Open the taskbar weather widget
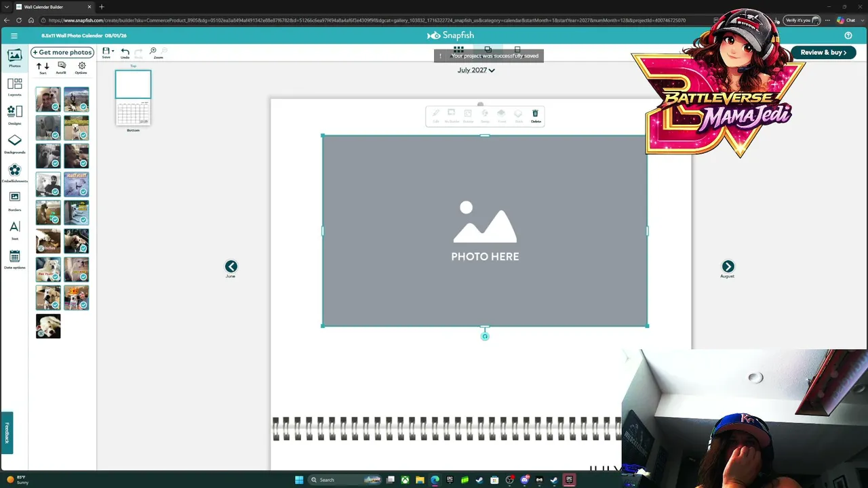Image resolution: width=868 pixels, height=488 pixels. (17, 480)
